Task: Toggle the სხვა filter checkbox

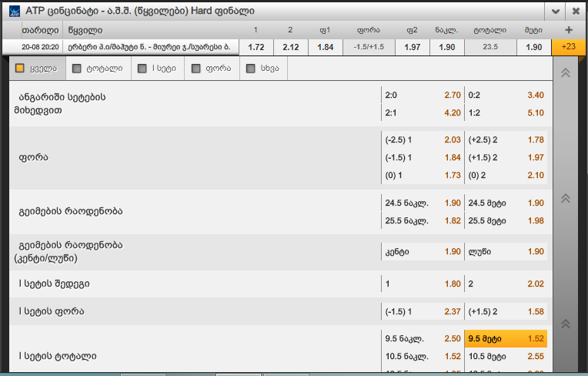Action: [x=250, y=69]
